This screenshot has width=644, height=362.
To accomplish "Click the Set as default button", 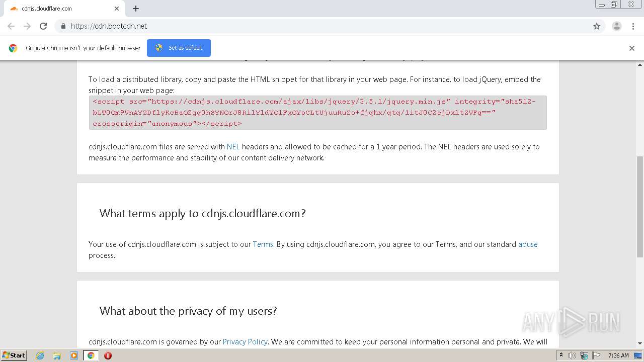I will 179,48.
